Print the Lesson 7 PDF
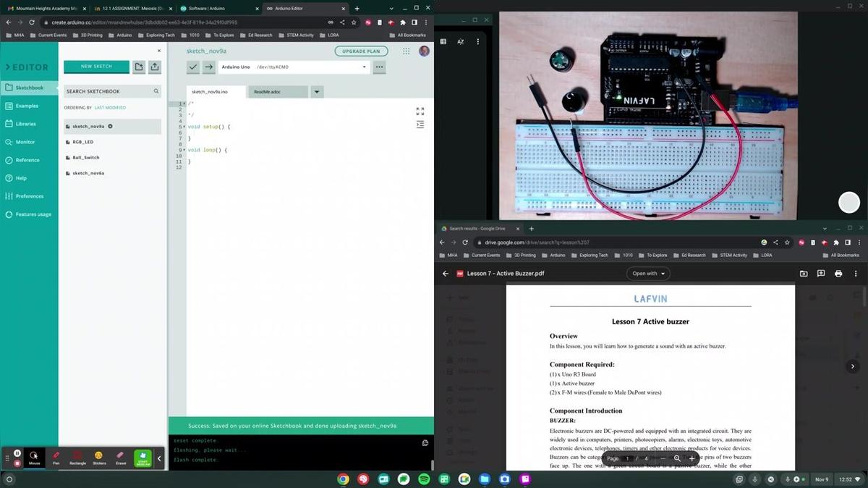The height and width of the screenshot is (488, 868). tap(838, 274)
